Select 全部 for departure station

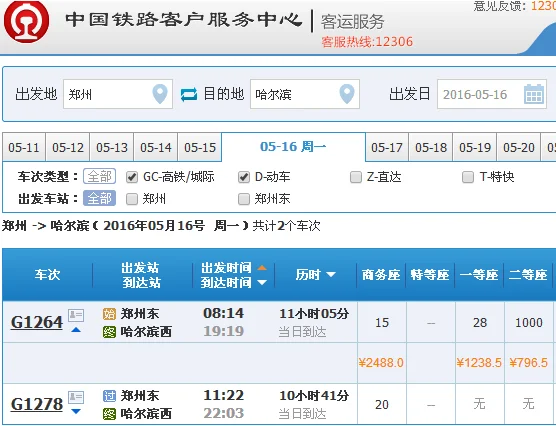click(x=99, y=198)
